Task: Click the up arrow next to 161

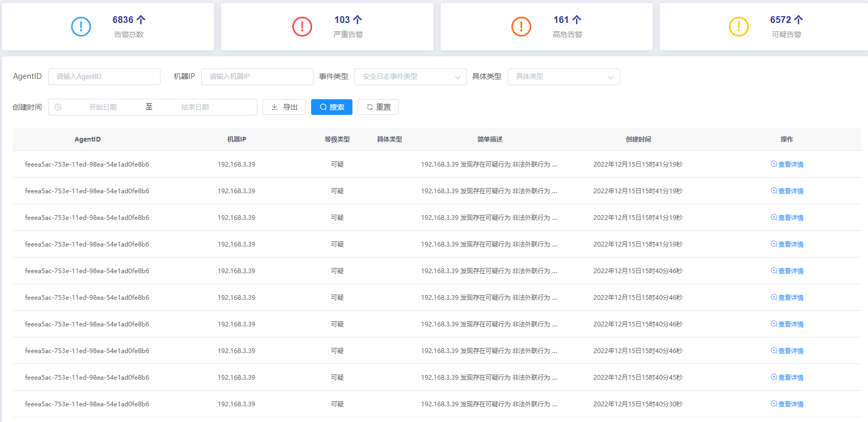Action: point(577,20)
